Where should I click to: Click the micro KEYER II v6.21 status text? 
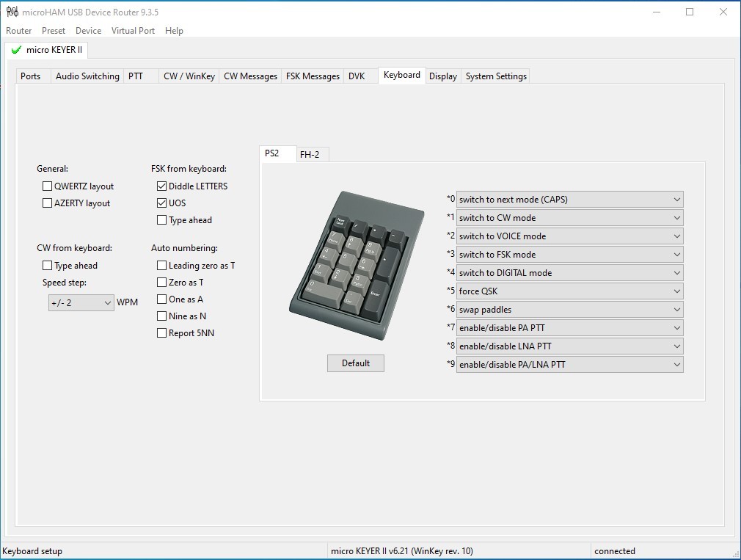402,551
